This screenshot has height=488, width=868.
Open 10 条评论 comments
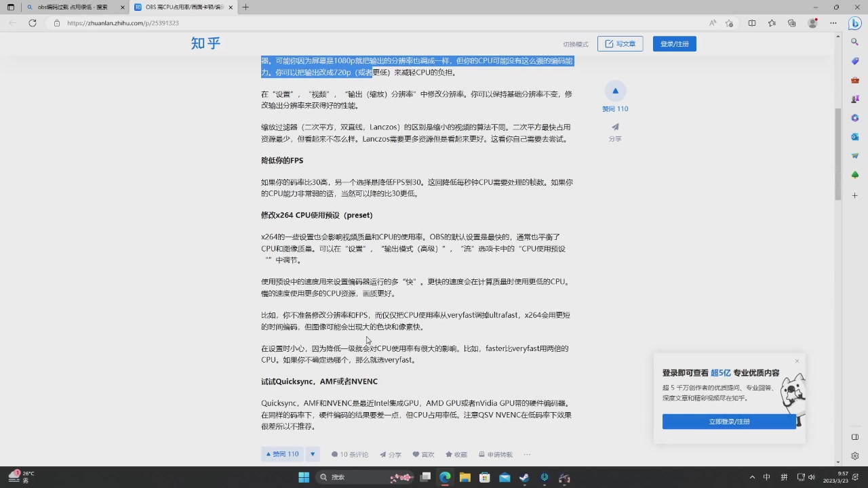[350, 455]
